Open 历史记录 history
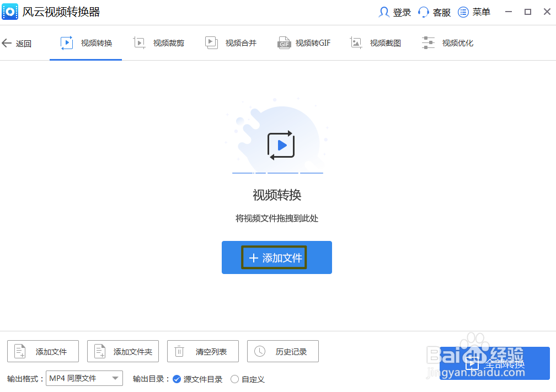This screenshot has height=392, width=556. [283, 351]
